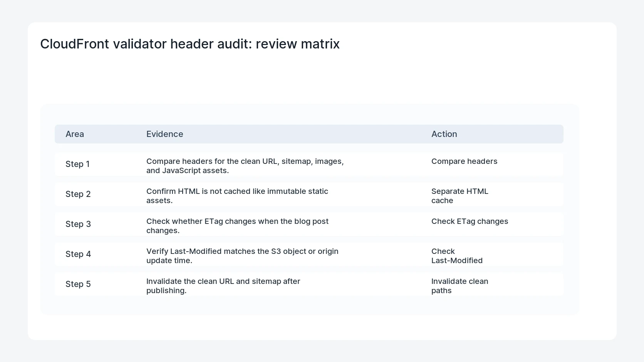Click the 'Step 1' row label
The height and width of the screenshot is (362, 644).
tap(77, 164)
